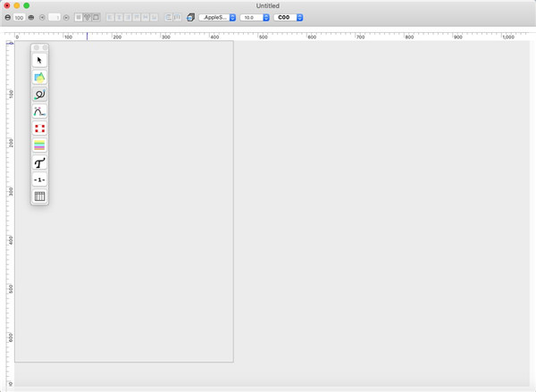Choose the freehand drawing tool

click(x=39, y=94)
